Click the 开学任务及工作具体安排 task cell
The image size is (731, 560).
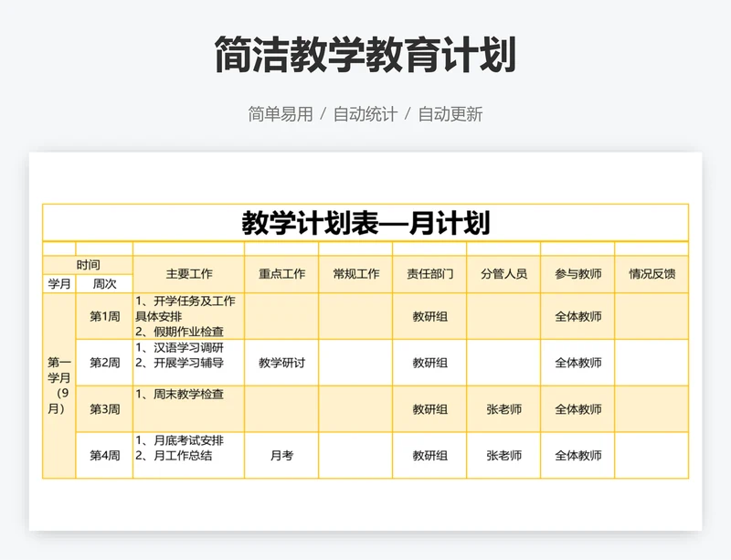[189, 316]
